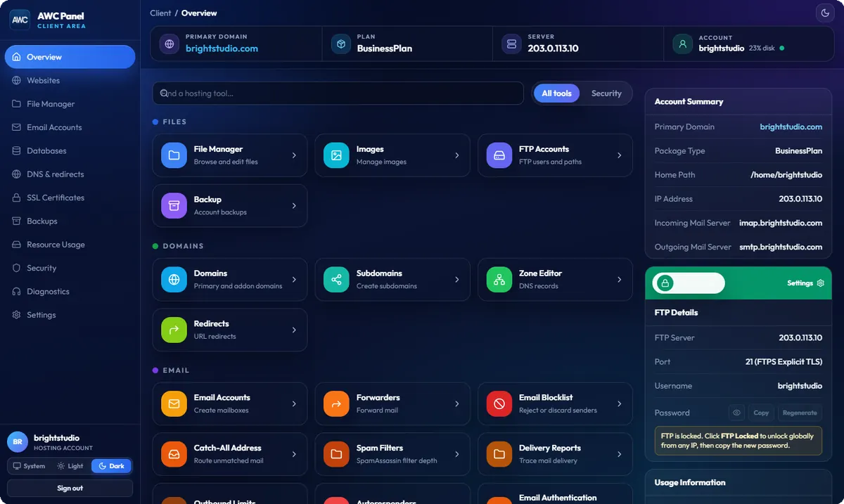This screenshot has width=844, height=504.
Task: Click the Home Path /home/brightstudio value
Action: (786, 175)
